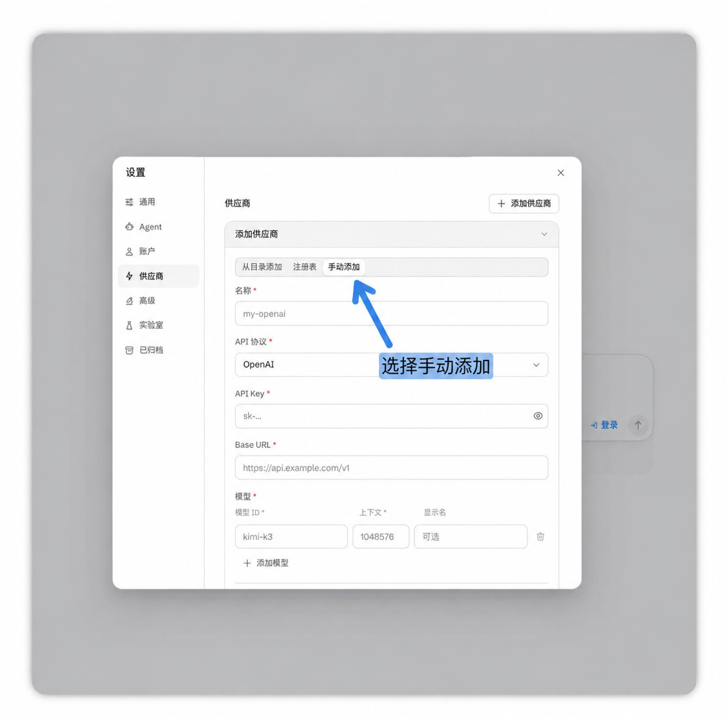Delete the model row with trash icon
Viewport: 728px width, 719px height.
540,536
